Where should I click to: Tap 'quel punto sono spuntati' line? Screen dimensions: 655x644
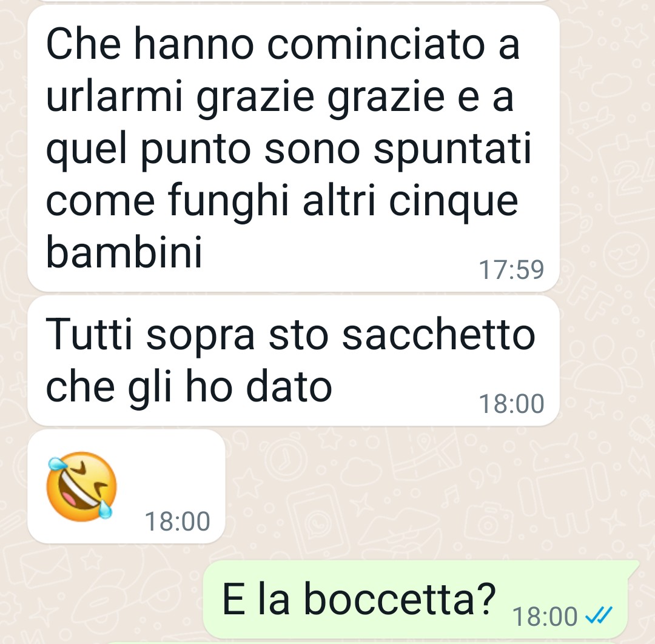[x=288, y=150]
